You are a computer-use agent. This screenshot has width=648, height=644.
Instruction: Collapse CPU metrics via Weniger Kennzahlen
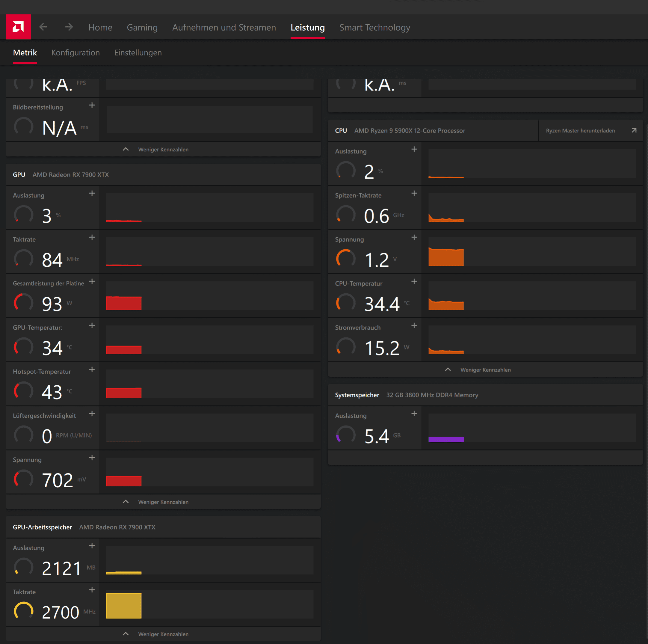point(485,370)
